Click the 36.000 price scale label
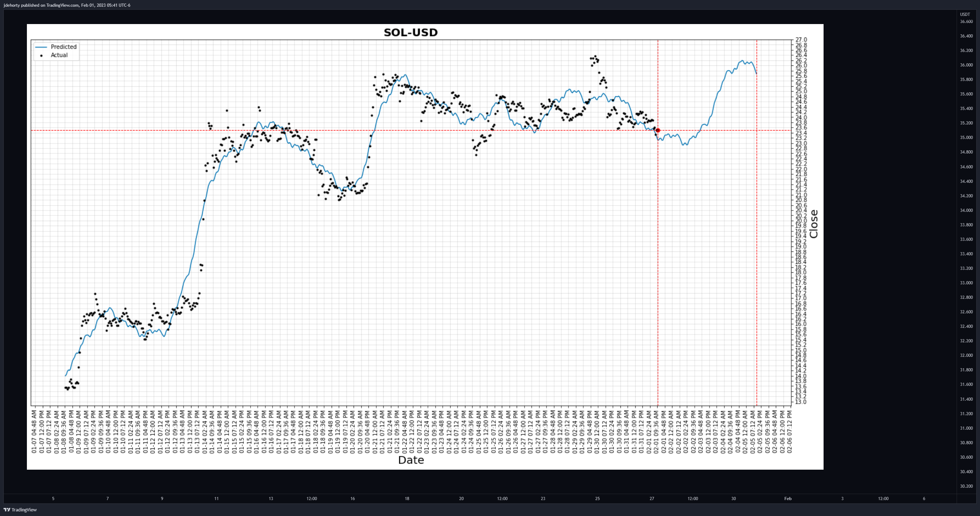Image resolution: width=980 pixels, height=516 pixels. pyautogui.click(x=966, y=65)
